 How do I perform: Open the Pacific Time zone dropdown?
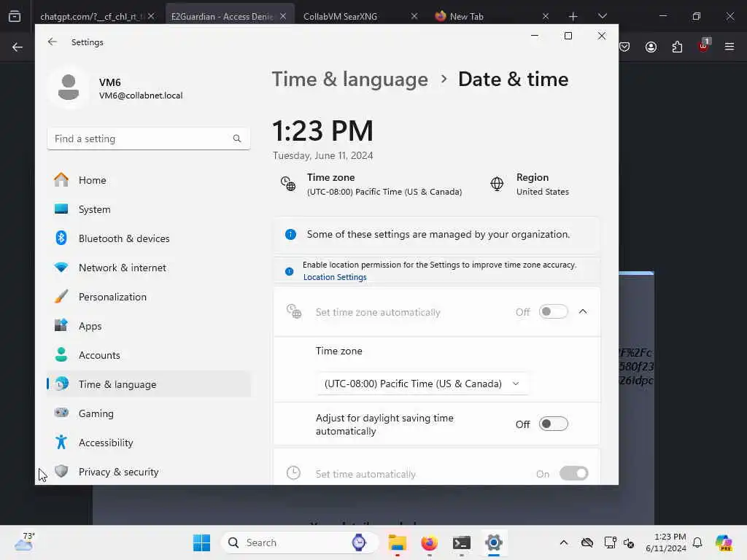tap(422, 384)
